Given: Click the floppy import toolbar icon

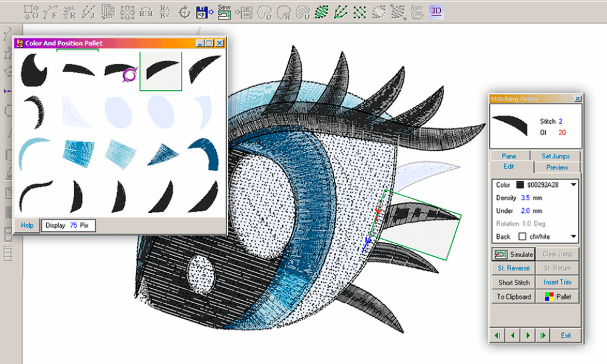Looking at the screenshot, I should (244, 12).
